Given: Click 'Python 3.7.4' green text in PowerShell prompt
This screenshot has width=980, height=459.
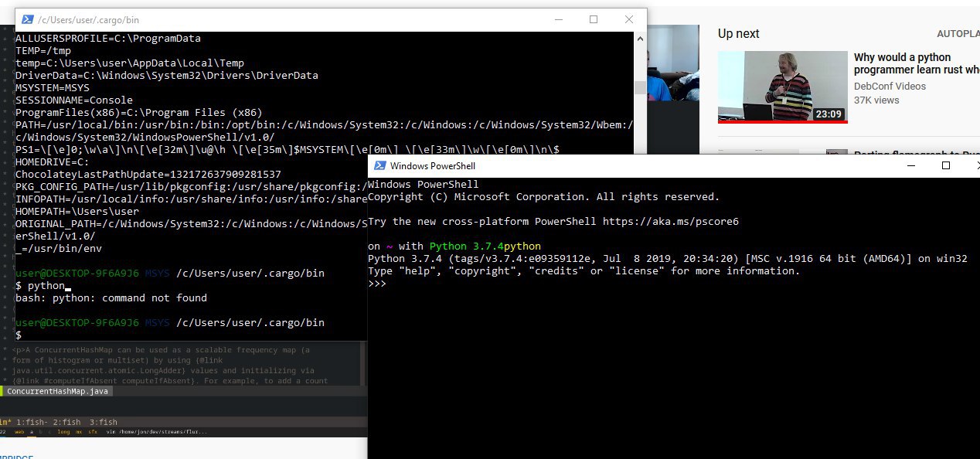Looking at the screenshot, I should [x=467, y=246].
